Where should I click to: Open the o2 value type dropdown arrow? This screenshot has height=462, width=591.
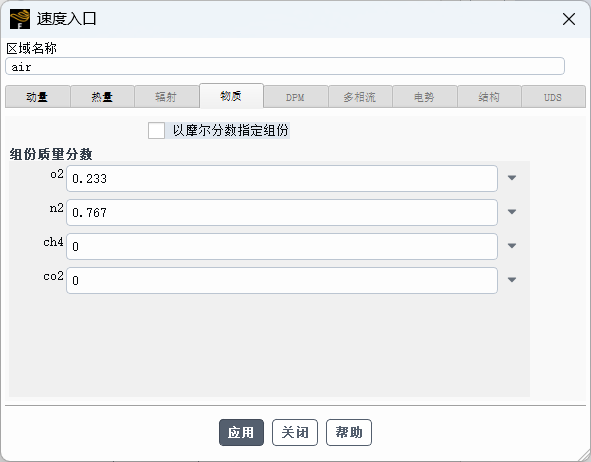511,178
